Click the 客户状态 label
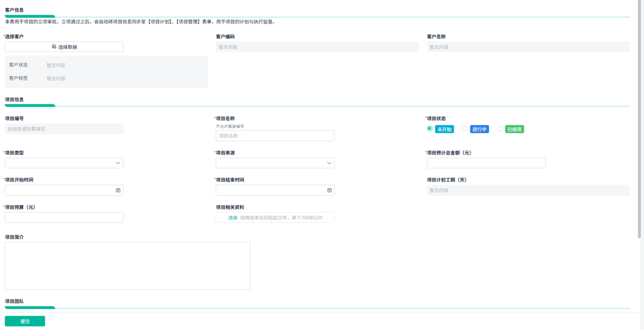The width and height of the screenshot is (644, 330). tap(18, 65)
